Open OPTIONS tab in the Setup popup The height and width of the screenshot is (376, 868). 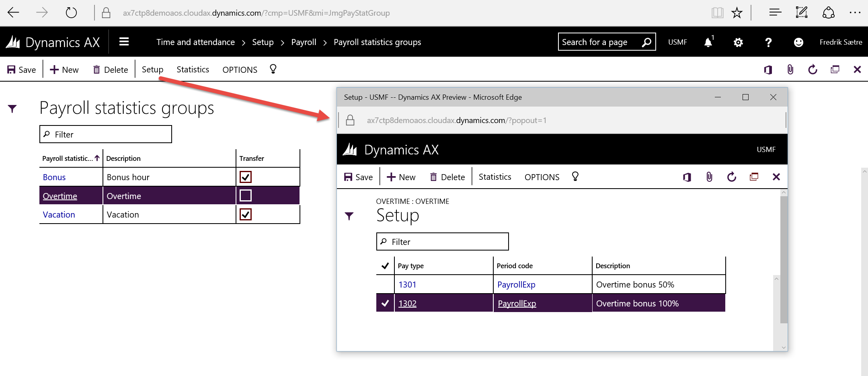(x=542, y=177)
